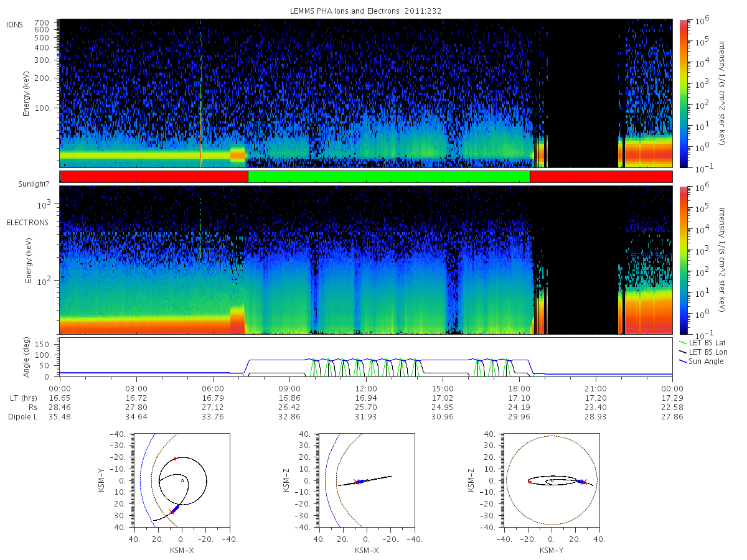The height and width of the screenshot is (560, 747).
Task: Click the Rs value 25.70
Action: 366,407
